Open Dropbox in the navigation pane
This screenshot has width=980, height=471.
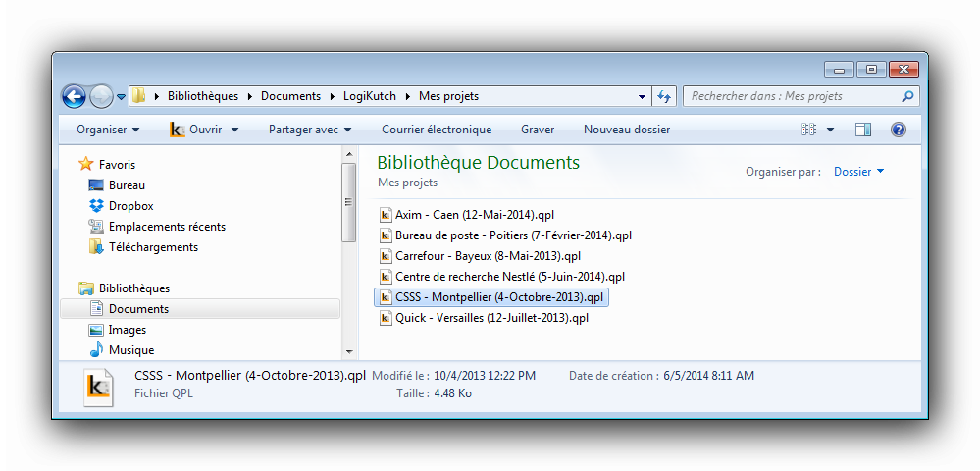coord(131,206)
